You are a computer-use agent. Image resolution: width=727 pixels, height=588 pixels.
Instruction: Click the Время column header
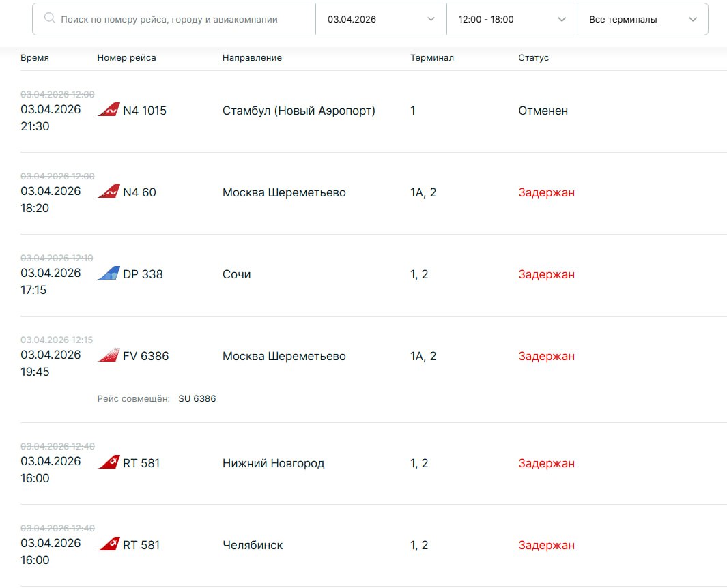pyautogui.click(x=35, y=58)
